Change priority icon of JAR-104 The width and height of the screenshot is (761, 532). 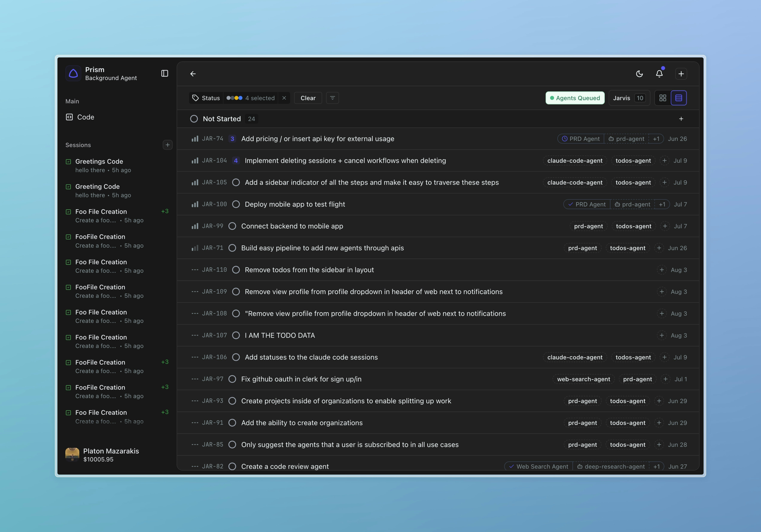(x=195, y=161)
